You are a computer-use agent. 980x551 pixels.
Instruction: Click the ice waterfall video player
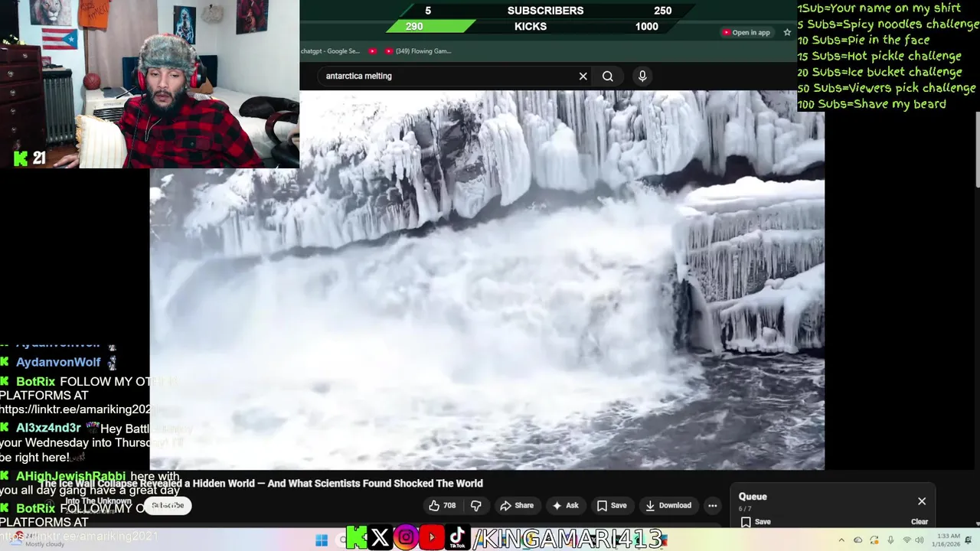click(x=487, y=280)
